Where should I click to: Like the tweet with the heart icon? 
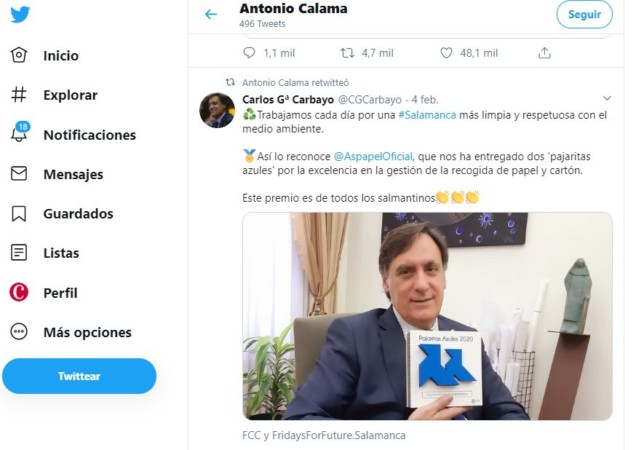[x=446, y=52]
